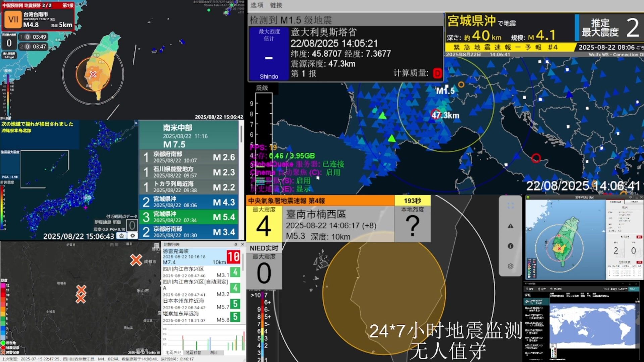Select the 德雷克海峡 M7.4 list entry

[x=202, y=257]
